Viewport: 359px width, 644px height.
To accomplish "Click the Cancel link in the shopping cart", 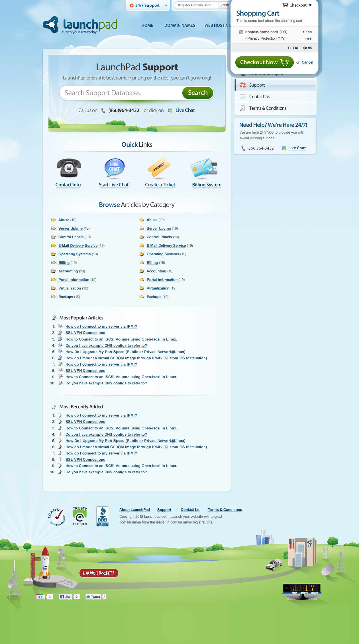I will [x=307, y=62].
